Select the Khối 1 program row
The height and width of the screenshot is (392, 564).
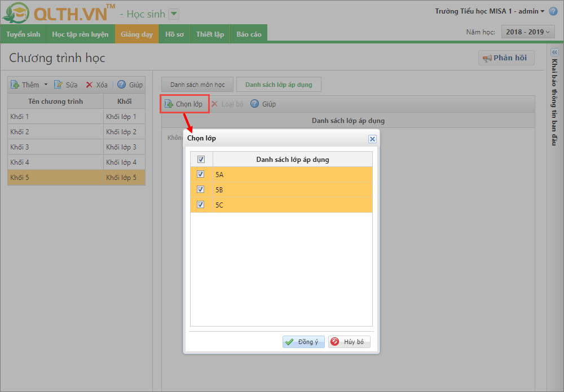coord(76,117)
